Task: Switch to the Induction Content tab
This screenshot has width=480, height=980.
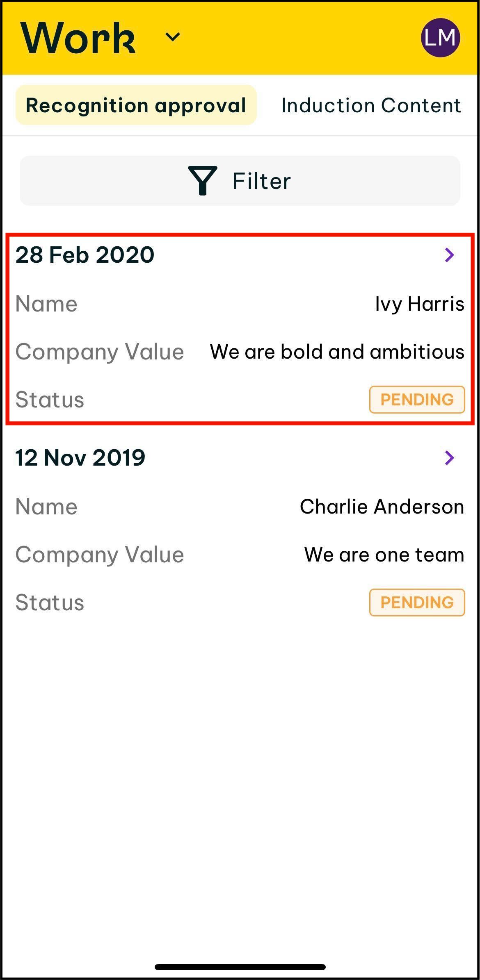Action: tap(371, 105)
